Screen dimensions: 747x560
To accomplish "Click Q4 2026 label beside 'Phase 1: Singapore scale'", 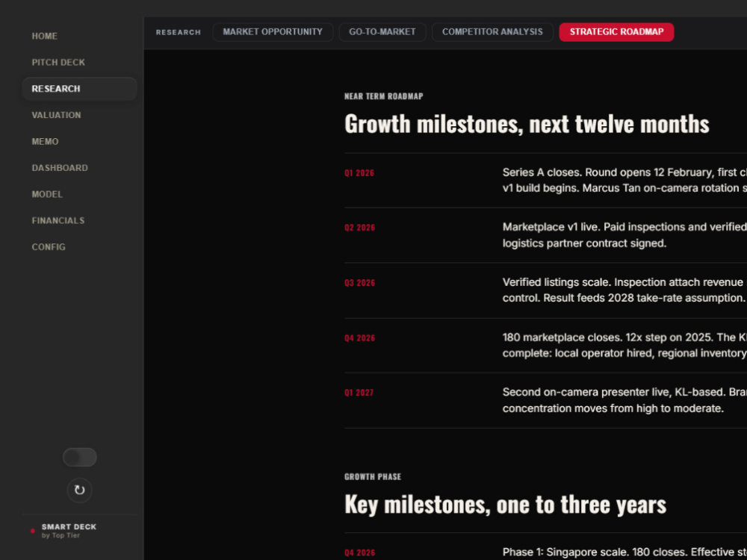I will [x=360, y=553].
